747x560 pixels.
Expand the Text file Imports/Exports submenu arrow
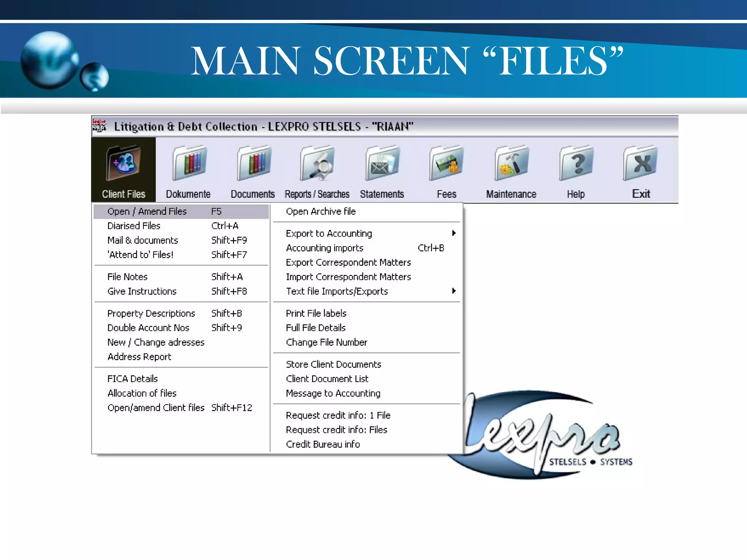click(x=454, y=291)
